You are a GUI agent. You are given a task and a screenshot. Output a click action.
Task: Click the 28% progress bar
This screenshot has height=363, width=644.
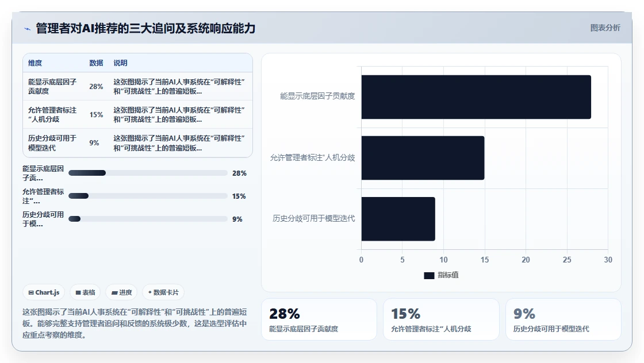tap(148, 173)
